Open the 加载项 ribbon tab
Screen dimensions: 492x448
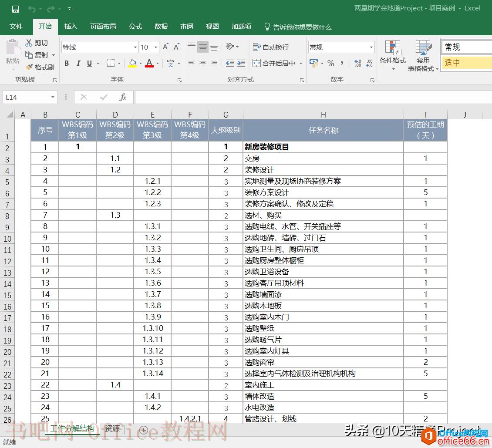[241, 27]
